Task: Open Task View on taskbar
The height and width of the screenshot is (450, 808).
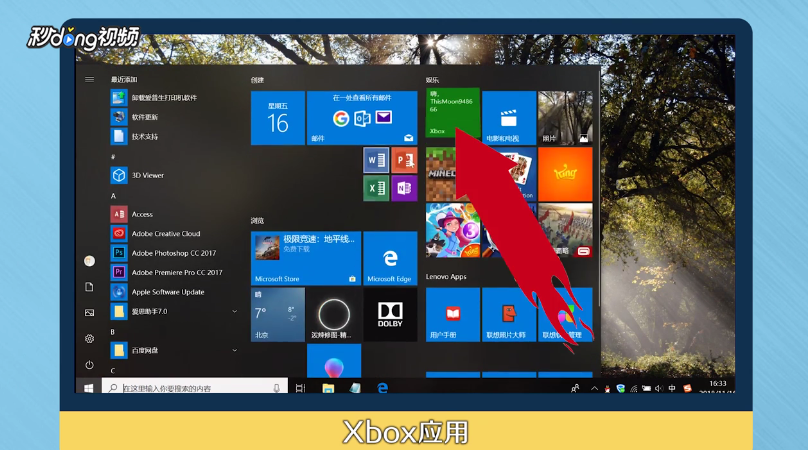Action: (300, 388)
